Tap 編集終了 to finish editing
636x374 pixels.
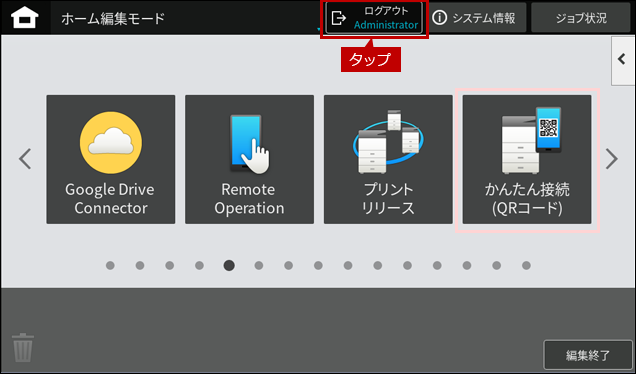point(588,355)
